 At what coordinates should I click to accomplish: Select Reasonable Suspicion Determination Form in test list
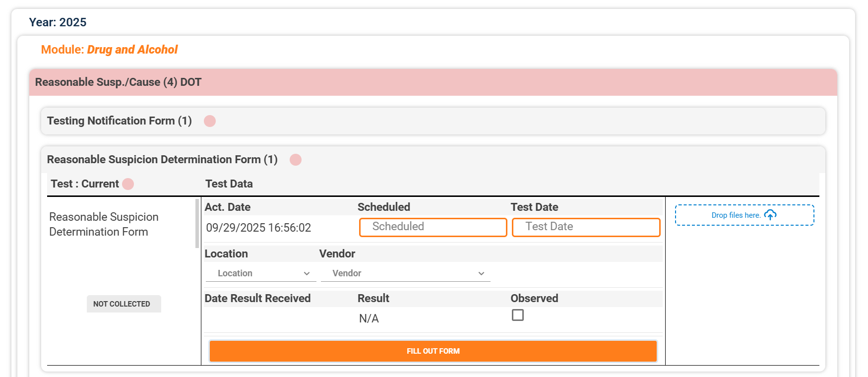pyautogui.click(x=104, y=224)
